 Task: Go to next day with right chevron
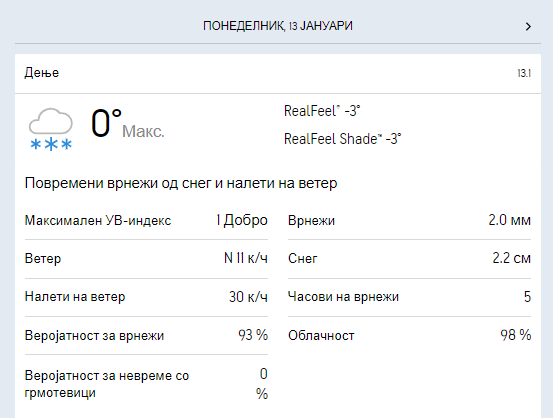pyautogui.click(x=528, y=26)
